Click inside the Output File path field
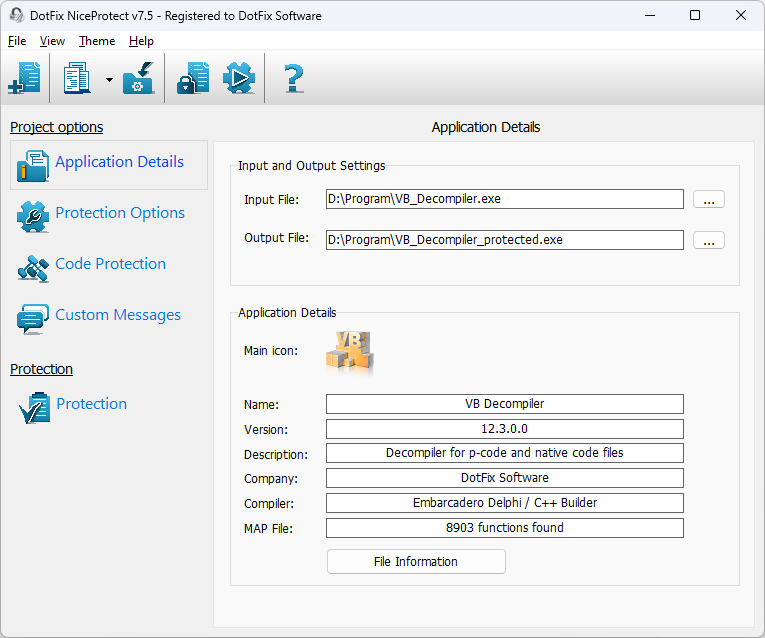Screen dimensions: 765x638 (504, 240)
